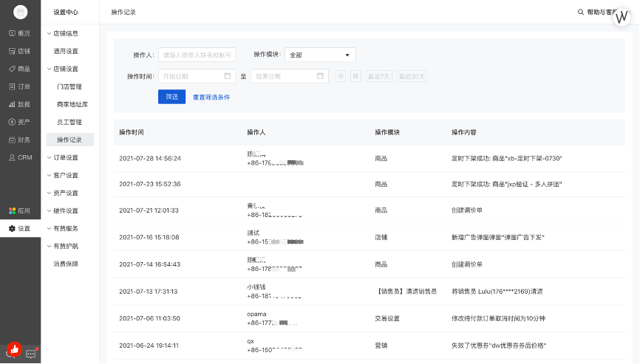Click the search icon beside 帮助与客服
The height and width of the screenshot is (364, 640).
[x=580, y=13]
